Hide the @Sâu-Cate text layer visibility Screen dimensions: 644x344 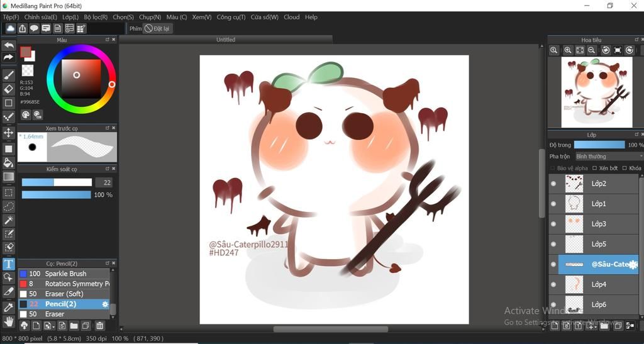click(x=553, y=264)
